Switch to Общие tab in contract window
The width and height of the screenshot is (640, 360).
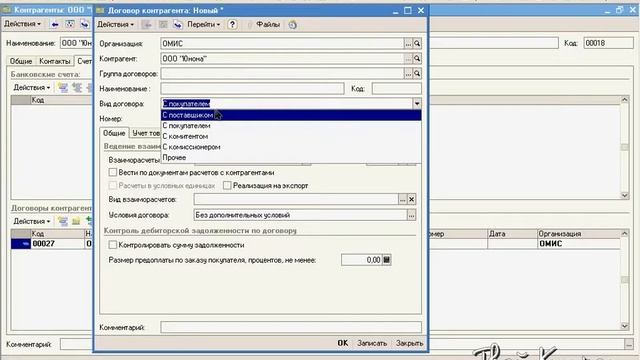[114, 133]
